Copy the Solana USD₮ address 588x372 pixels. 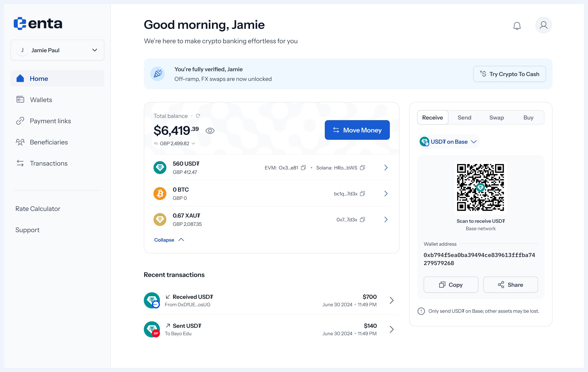coord(362,167)
